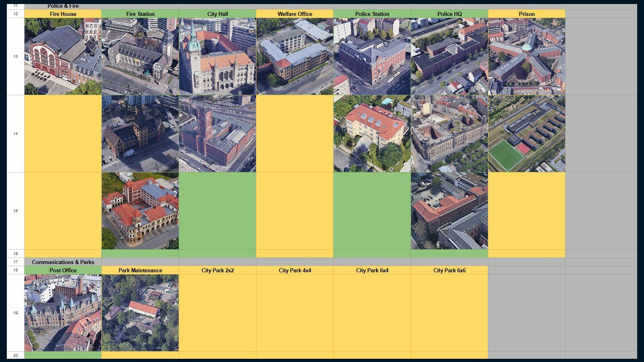The image size is (644, 362).
Task: Click the Post Office building thumbnail
Action: coord(63,313)
